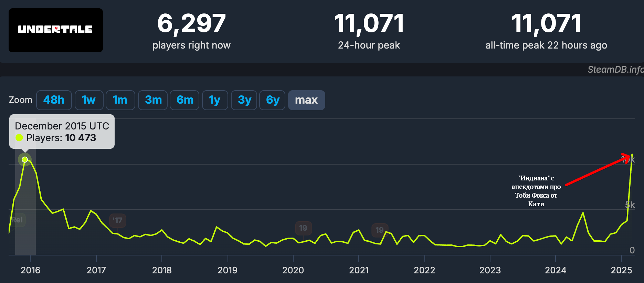Image resolution: width=644 pixels, height=283 pixels.
Task: Click the 2016 x-axis label
Action: [30, 270]
